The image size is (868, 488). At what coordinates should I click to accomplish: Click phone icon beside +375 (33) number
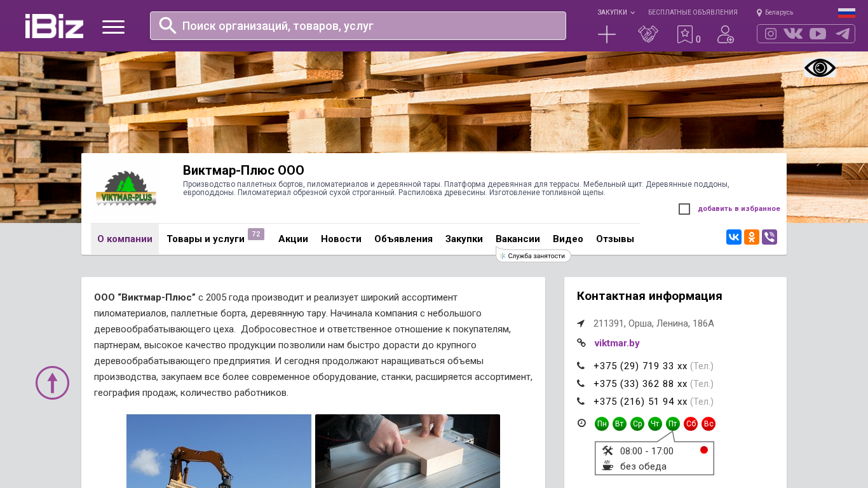(x=581, y=384)
